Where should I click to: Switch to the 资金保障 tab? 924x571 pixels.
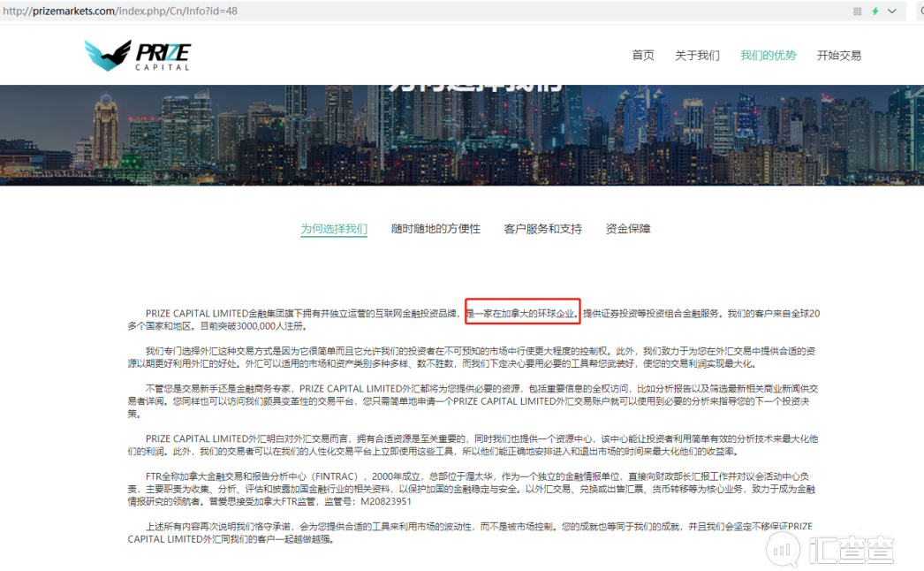tap(628, 229)
